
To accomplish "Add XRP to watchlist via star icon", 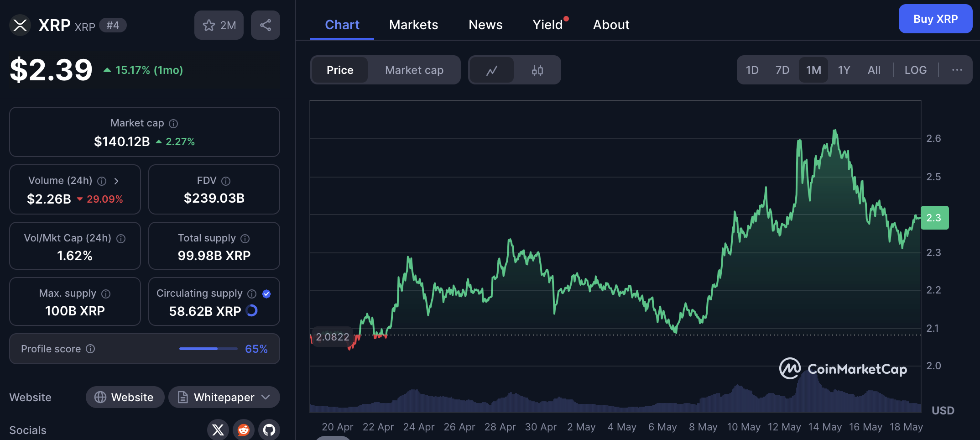I will 209,25.
